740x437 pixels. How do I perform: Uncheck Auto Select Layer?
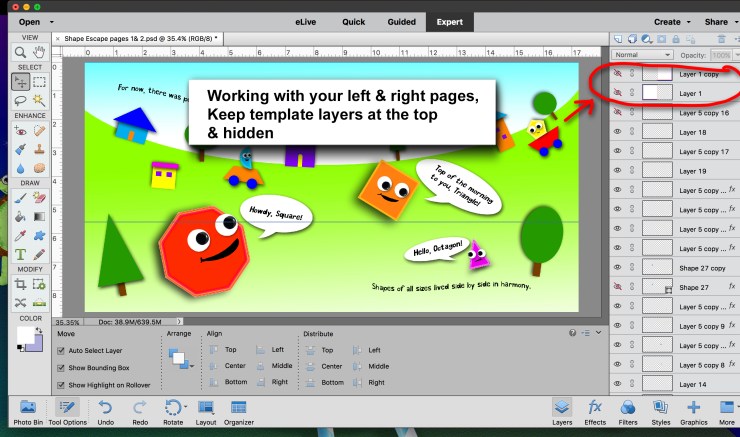click(x=61, y=351)
